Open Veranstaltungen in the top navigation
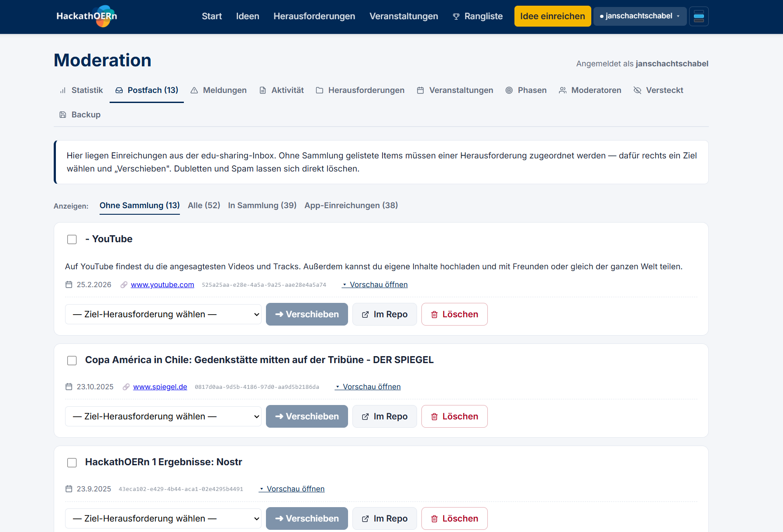This screenshot has width=783, height=532. click(404, 16)
